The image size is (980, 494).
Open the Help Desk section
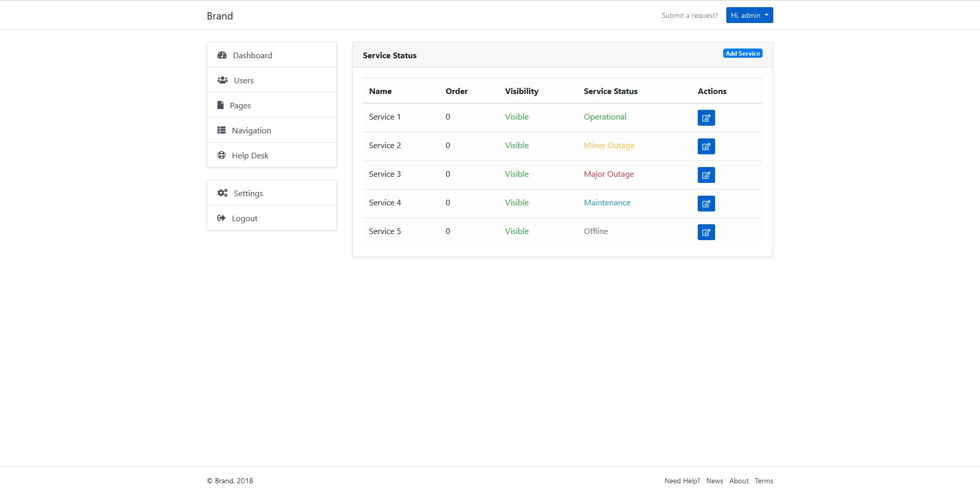(250, 155)
